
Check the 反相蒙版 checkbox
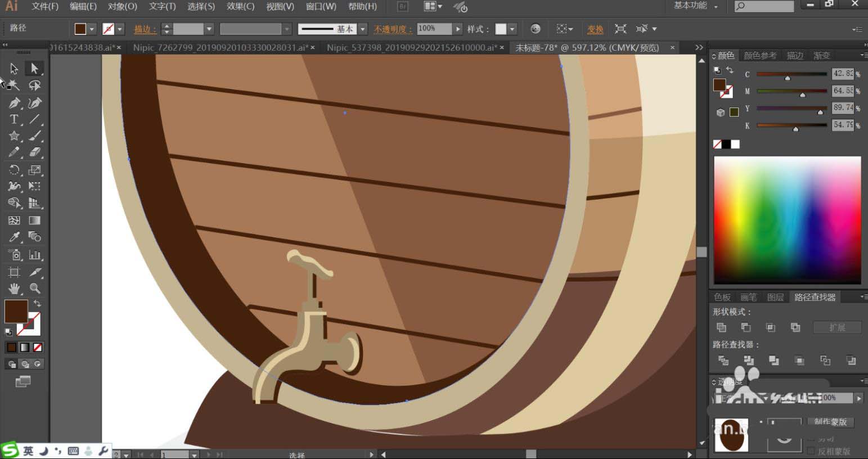[x=811, y=451]
